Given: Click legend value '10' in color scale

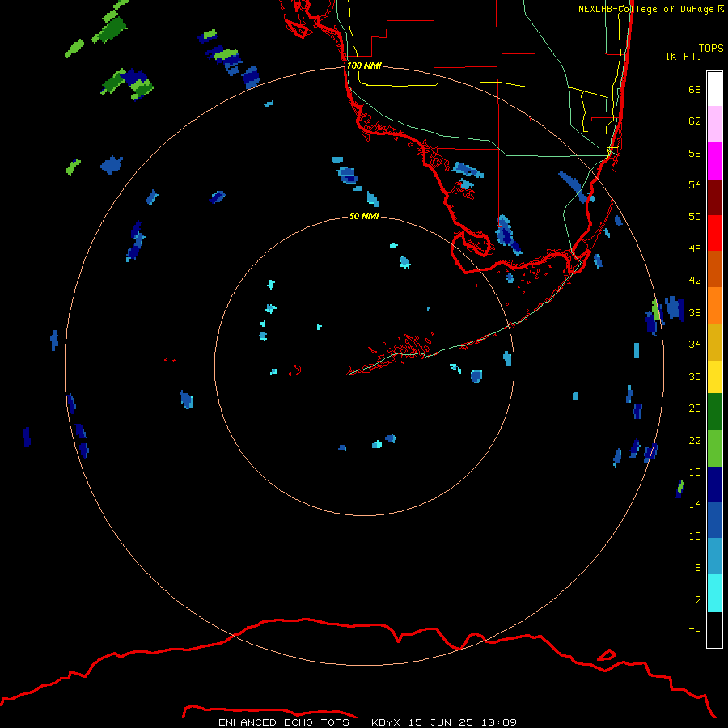Looking at the screenshot, I should point(695,535).
